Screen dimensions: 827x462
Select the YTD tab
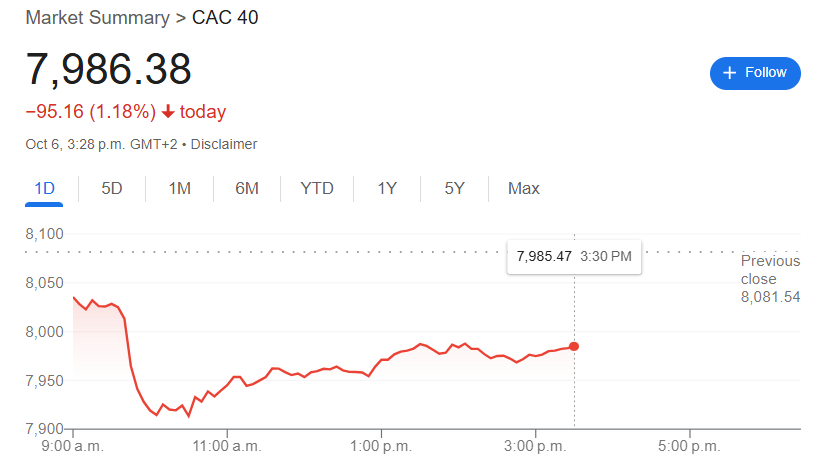pyautogui.click(x=317, y=188)
